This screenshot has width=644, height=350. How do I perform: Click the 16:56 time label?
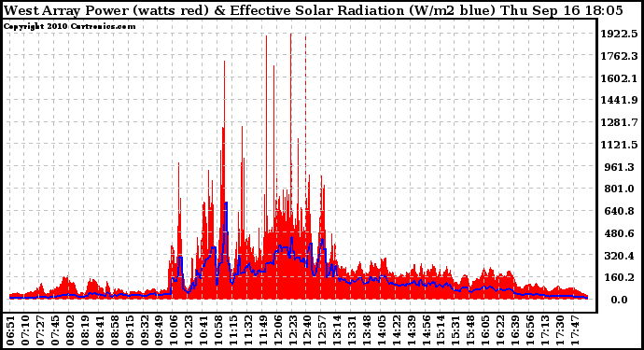click(x=530, y=330)
